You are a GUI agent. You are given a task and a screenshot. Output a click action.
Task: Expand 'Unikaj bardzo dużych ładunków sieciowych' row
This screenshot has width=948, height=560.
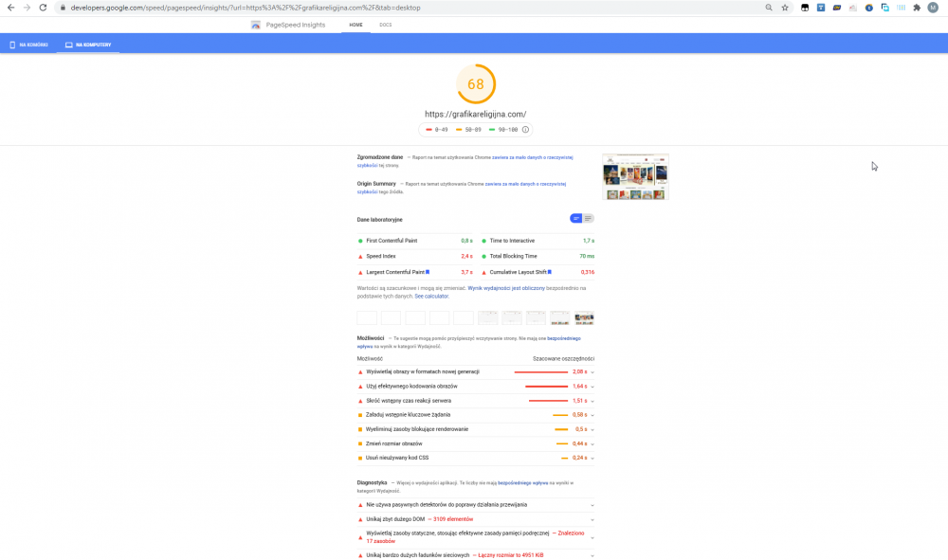click(476, 554)
